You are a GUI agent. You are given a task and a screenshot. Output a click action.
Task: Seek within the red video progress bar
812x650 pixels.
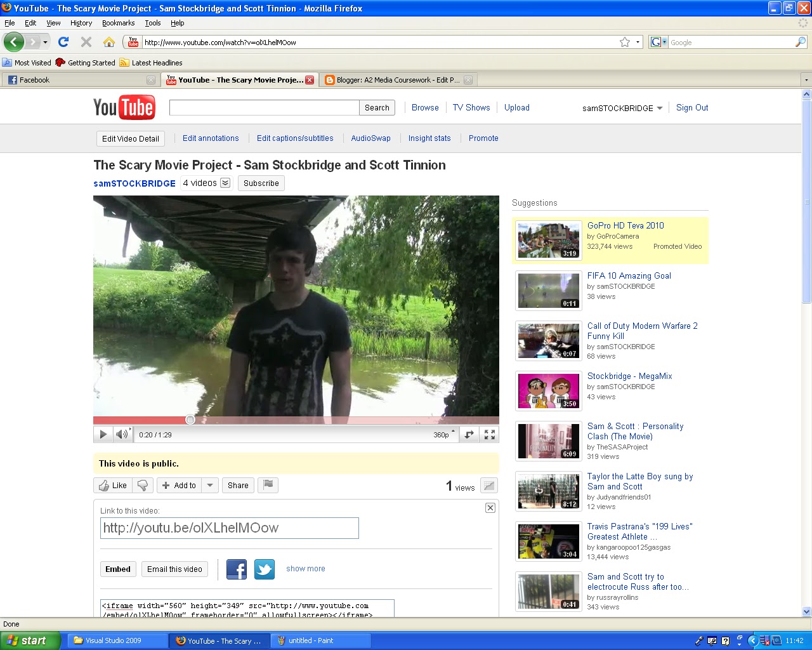pos(296,420)
